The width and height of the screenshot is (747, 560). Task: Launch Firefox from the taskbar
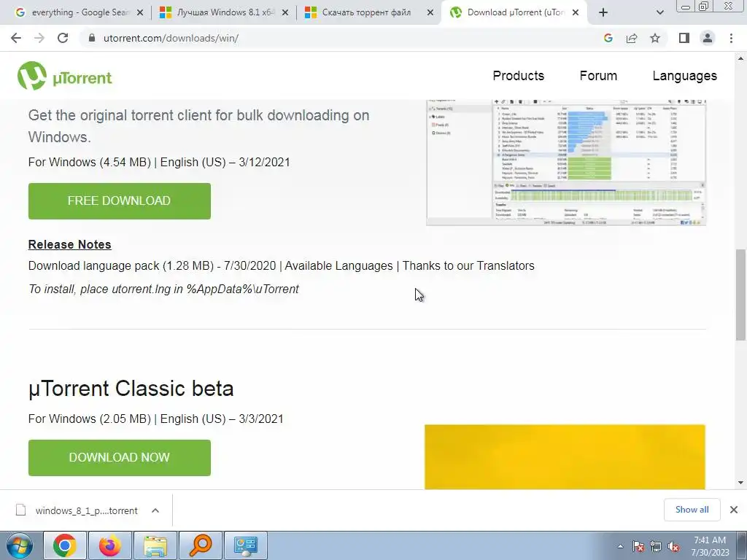click(110, 545)
